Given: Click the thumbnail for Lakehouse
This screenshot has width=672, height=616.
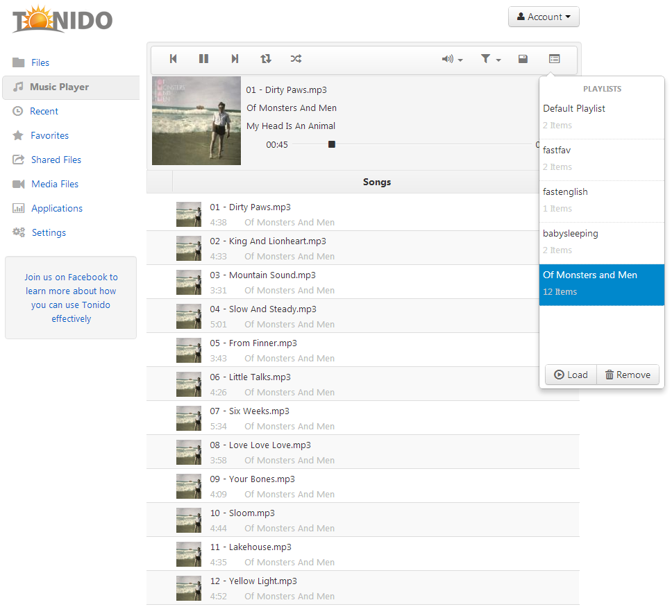Looking at the screenshot, I should click(x=189, y=554).
